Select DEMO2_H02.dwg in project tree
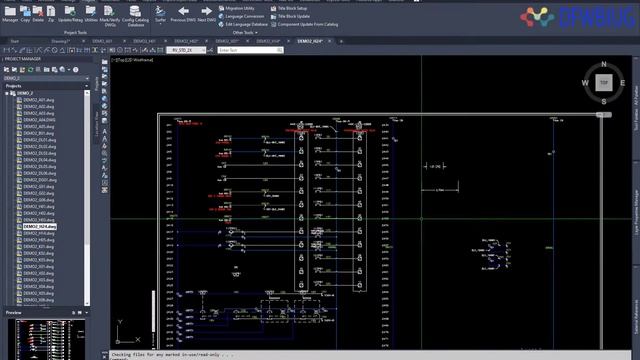Viewport: 640px width, 360px height. pos(38,213)
